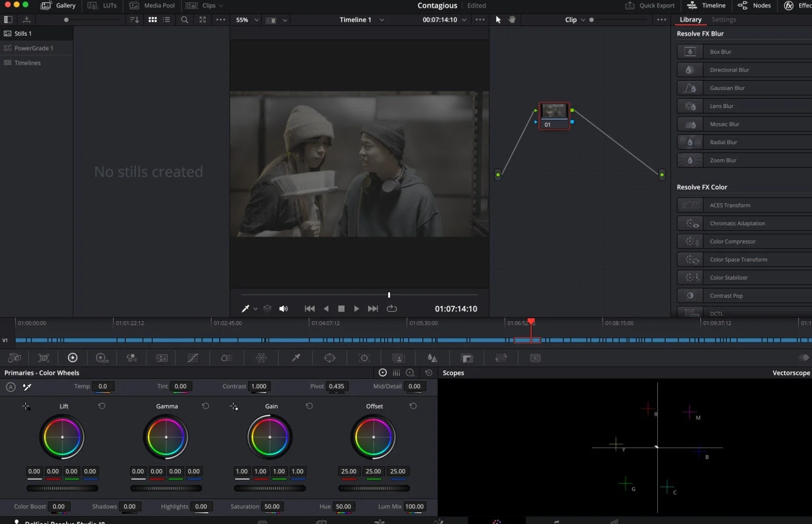Toggle the viewer split screen mode
Viewport: 812px width, 524px height.
271,20
